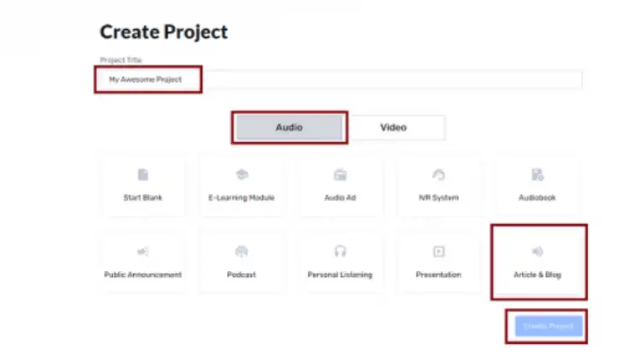The image size is (629, 364).
Task: Click the IVR System label
Action: click(438, 197)
